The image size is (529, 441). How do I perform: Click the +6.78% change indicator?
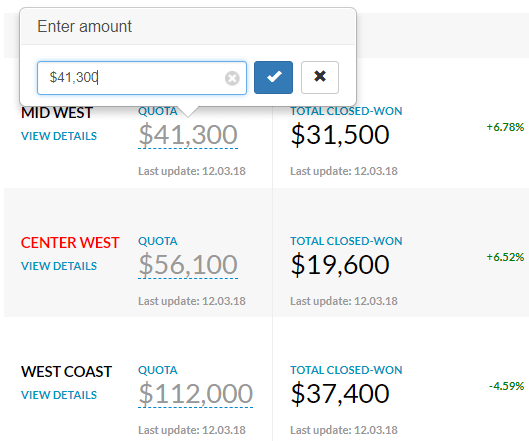pos(505,127)
